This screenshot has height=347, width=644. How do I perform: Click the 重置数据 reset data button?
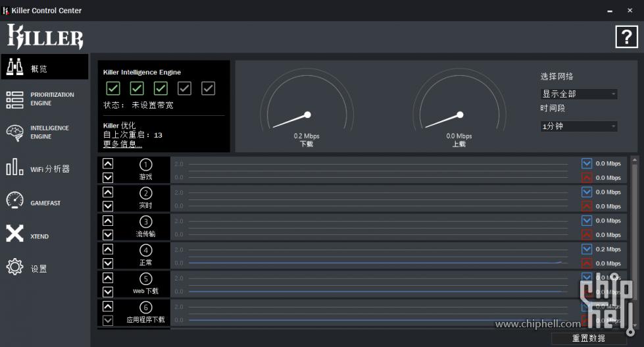click(589, 338)
